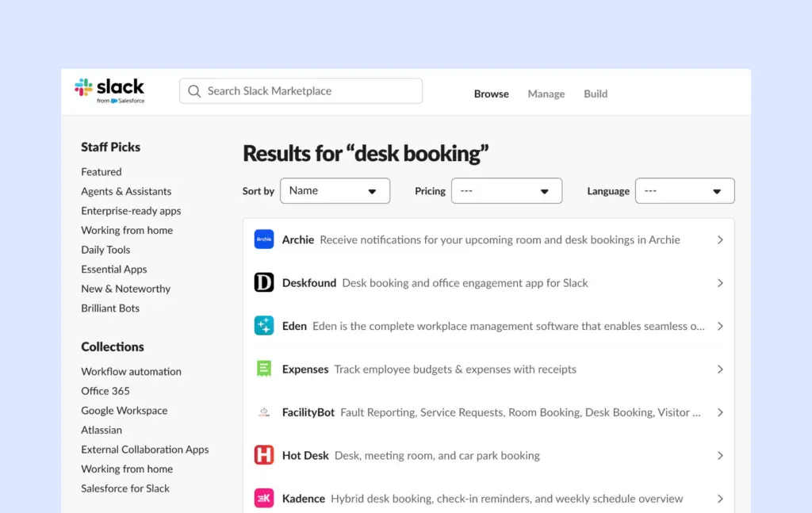The height and width of the screenshot is (513, 812).
Task: Open Featured under Staff Picks
Action: tap(101, 172)
